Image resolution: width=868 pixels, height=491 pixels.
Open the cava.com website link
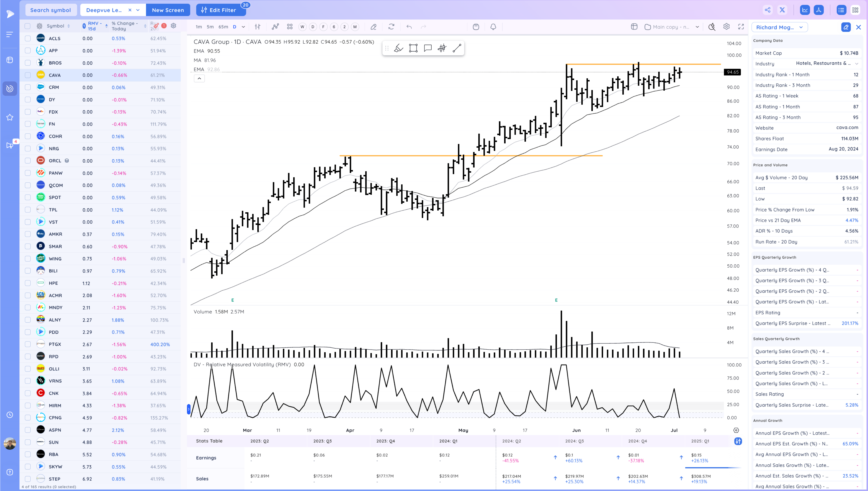click(x=847, y=128)
